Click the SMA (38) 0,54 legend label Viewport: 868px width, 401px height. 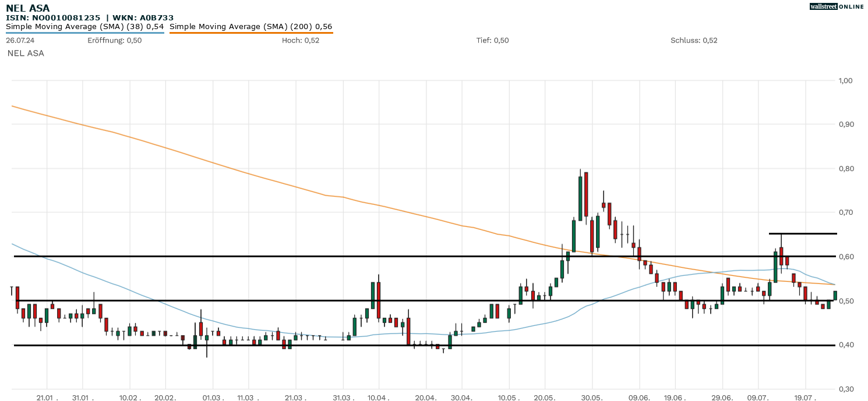pos(85,27)
